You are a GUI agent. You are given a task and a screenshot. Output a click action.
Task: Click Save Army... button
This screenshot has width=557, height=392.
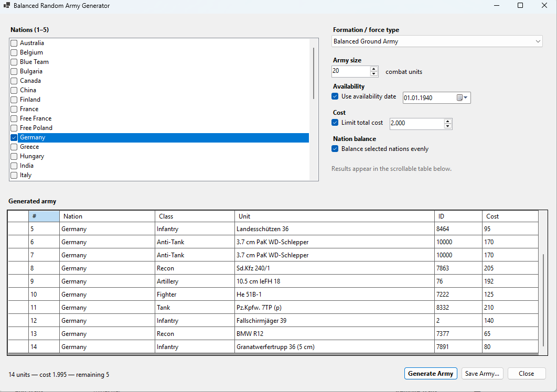[482, 374]
